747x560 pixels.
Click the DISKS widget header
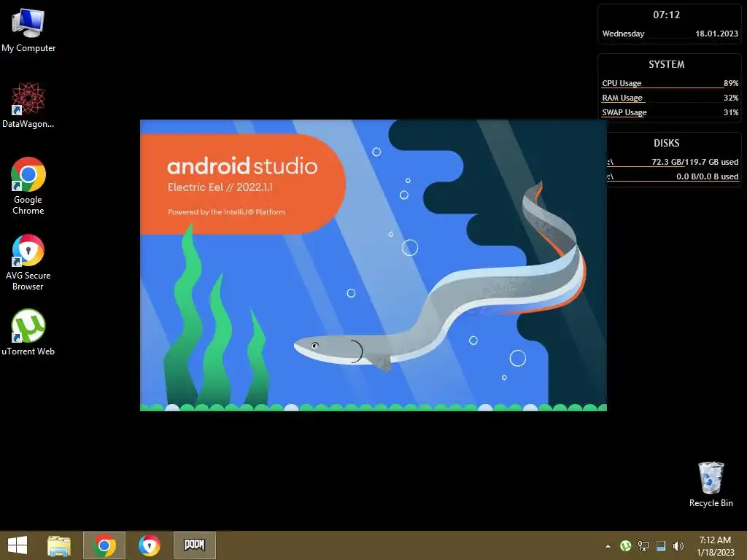click(x=667, y=144)
